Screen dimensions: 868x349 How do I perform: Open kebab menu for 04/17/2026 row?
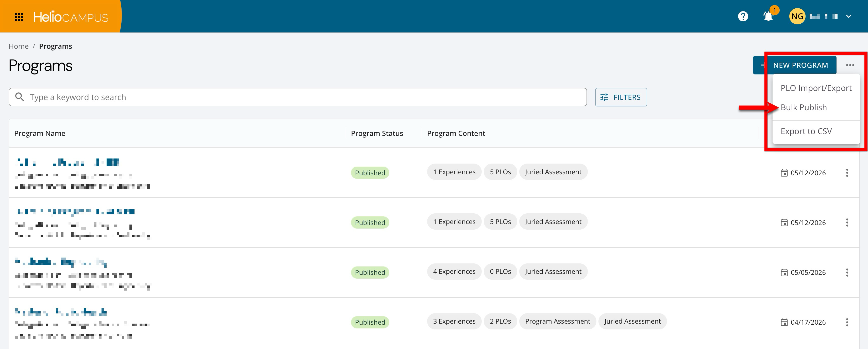(x=847, y=322)
